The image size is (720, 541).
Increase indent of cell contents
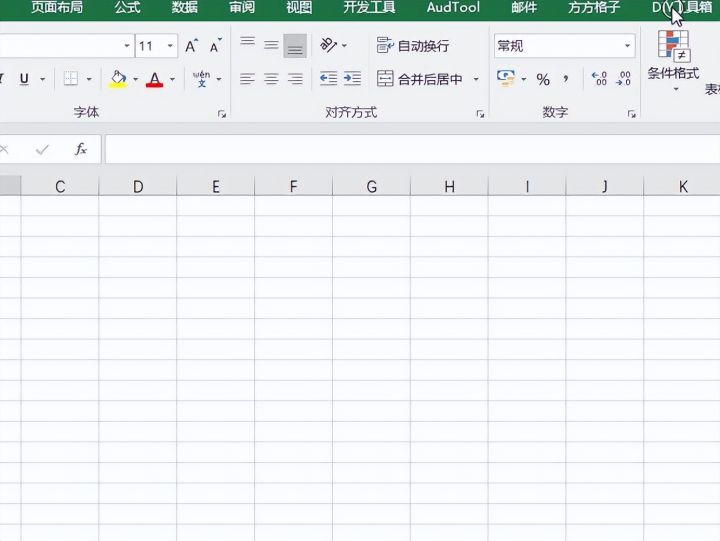click(352, 79)
